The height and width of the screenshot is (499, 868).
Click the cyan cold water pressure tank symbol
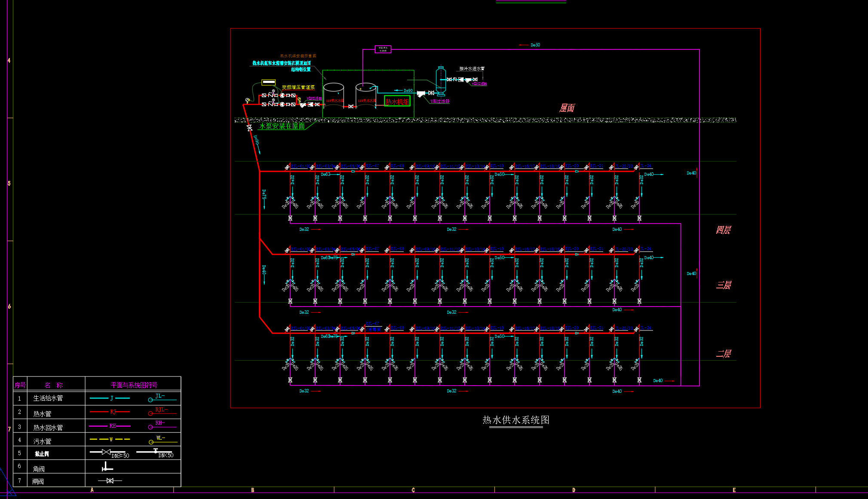click(x=441, y=80)
